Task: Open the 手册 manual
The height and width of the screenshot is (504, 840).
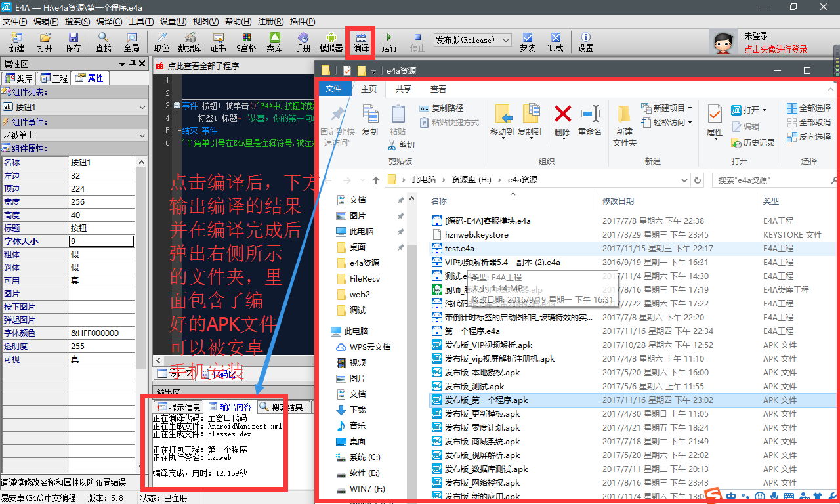Action: click(303, 42)
